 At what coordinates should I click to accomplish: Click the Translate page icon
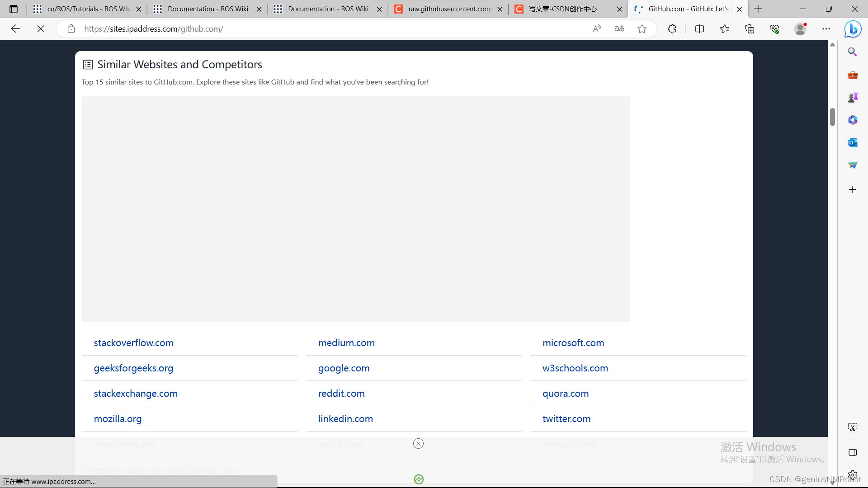point(619,29)
